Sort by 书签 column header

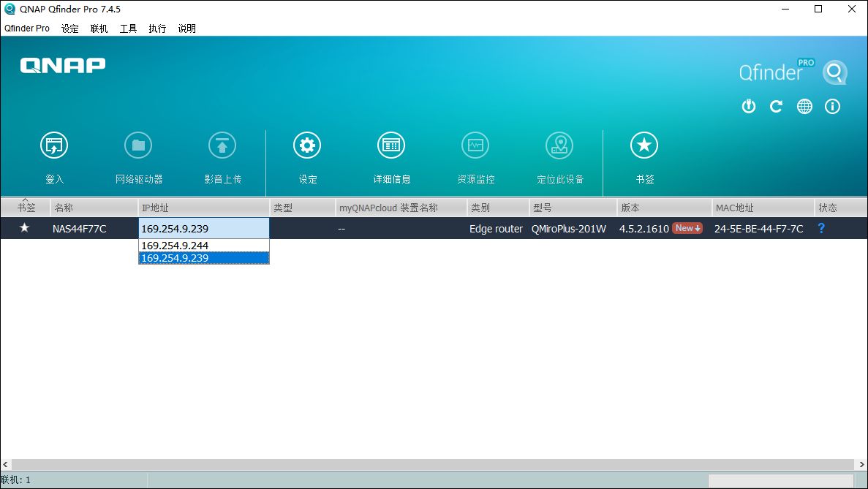coord(26,208)
